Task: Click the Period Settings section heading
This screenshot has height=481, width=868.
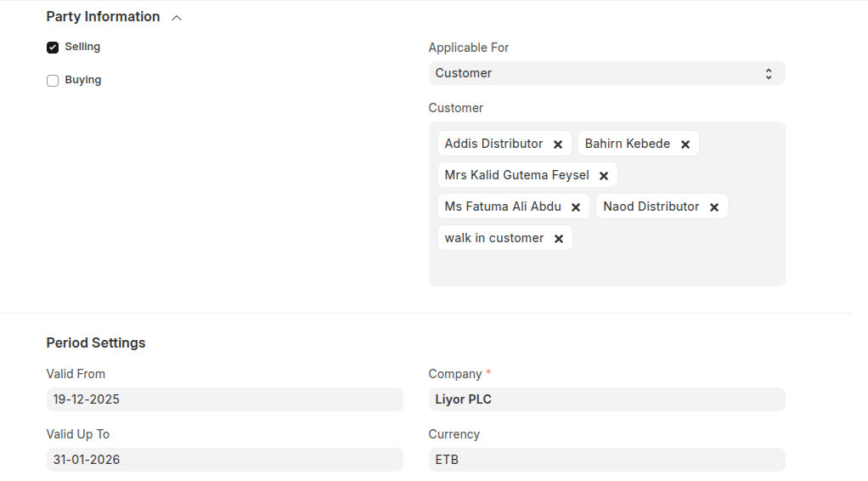Action: coord(96,342)
